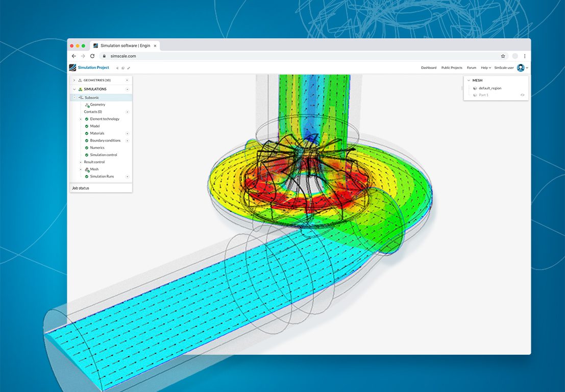This screenshot has height=392, width=565.
Task: Open the Dashboard menu item
Action: (x=428, y=68)
